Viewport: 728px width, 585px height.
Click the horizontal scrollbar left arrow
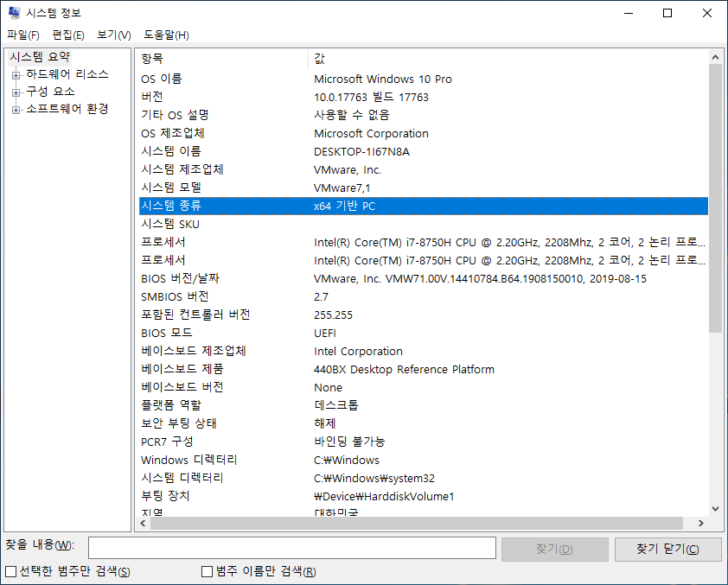pyautogui.click(x=143, y=524)
